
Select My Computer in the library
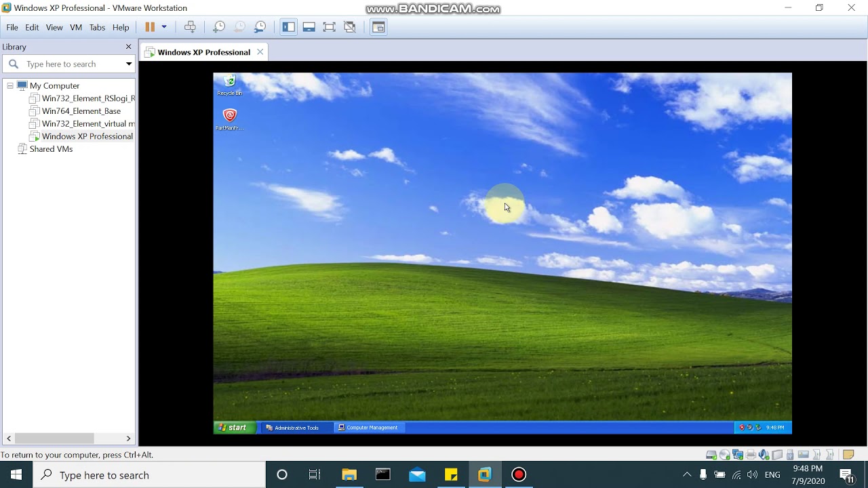54,85
